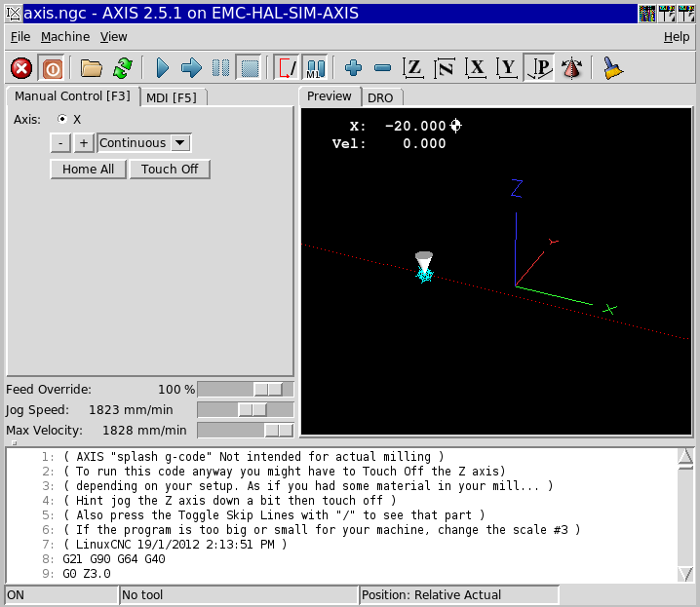
Task: Toggle the Emergency Stop button
Action: tap(21, 68)
